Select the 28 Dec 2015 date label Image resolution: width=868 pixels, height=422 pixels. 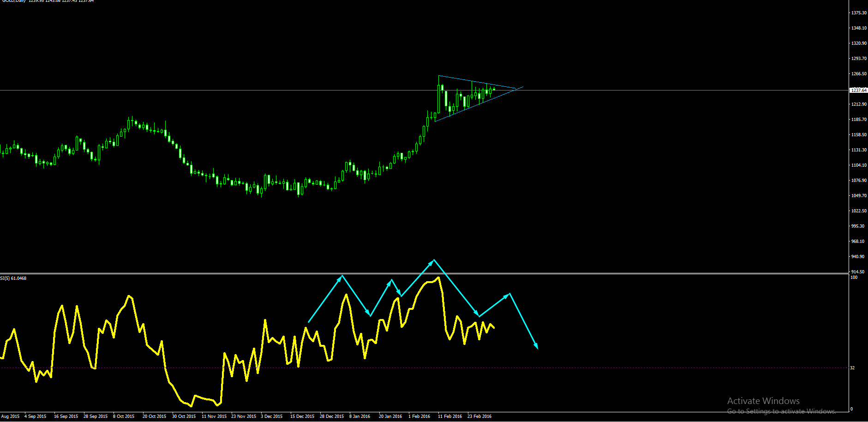[x=332, y=416]
